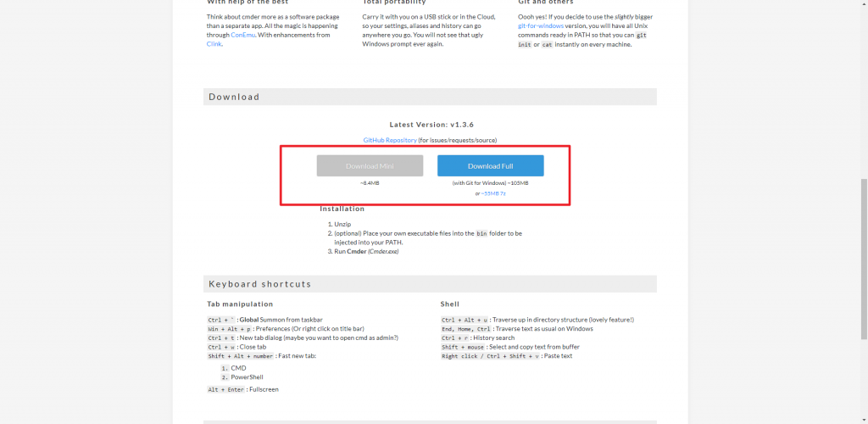Click the Ctrl + Alt + u shortcut code

[465, 320]
